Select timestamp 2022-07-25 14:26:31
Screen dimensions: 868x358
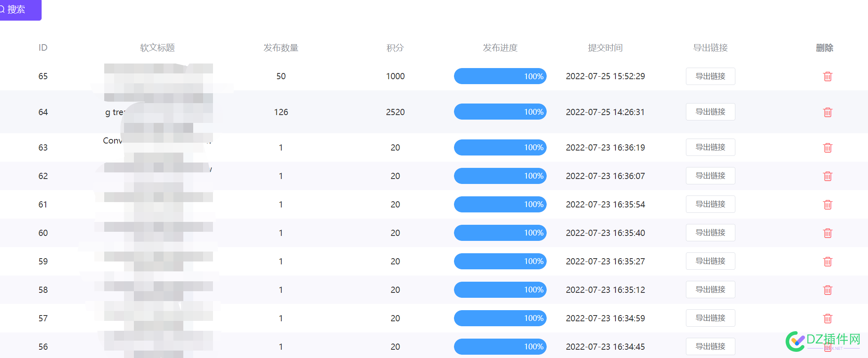605,112
